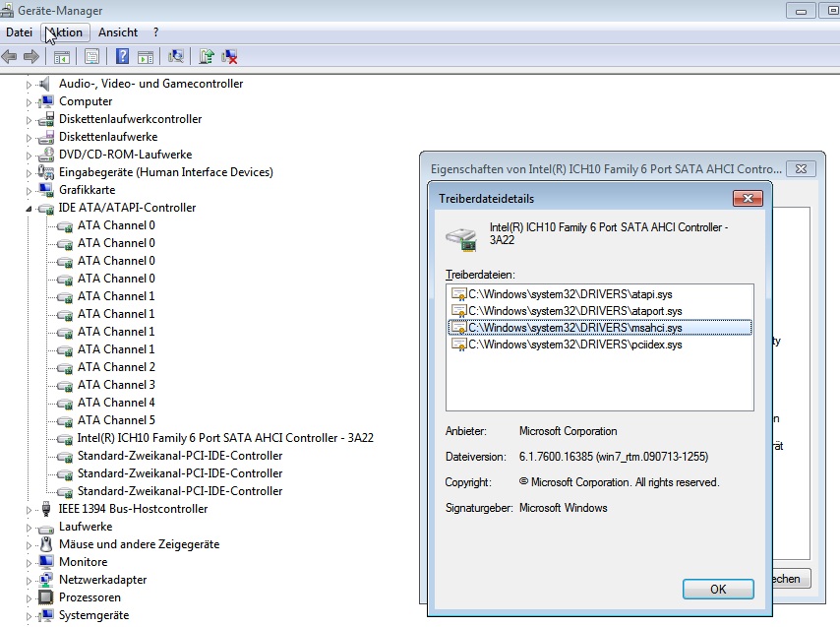The image size is (840, 627).
Task: Click the Back arrow toolbar icon
Action: pos(9,56)
